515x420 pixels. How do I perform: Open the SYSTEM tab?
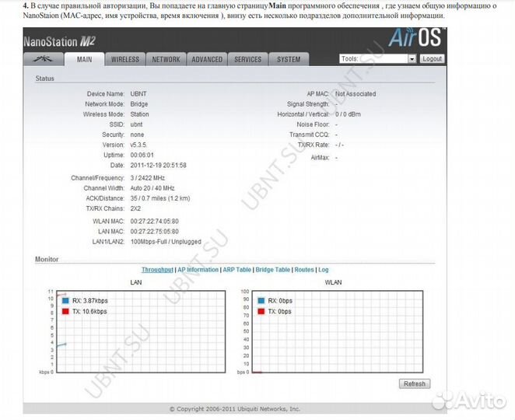coord(289,59)
